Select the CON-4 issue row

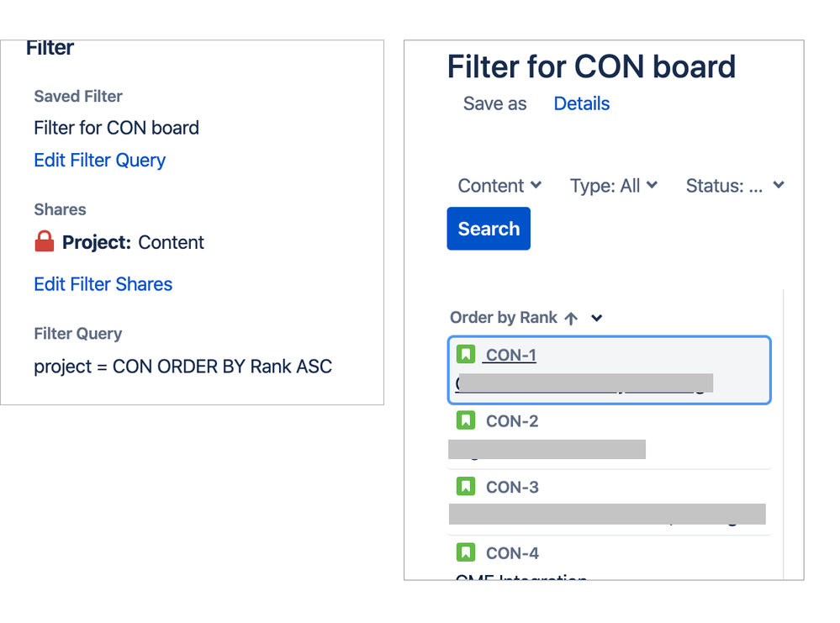[x=609, y=559]
